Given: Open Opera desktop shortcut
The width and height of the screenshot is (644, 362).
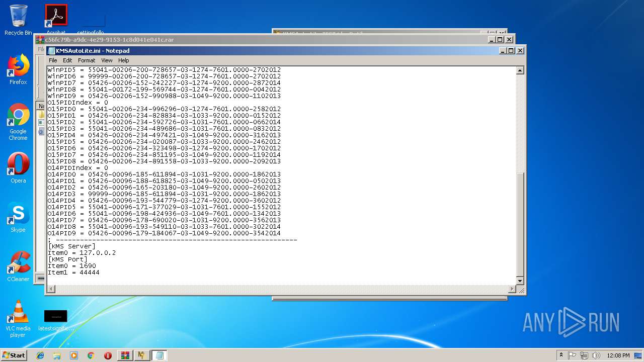Looking at the screenshot, I should (x=18, y=168).
